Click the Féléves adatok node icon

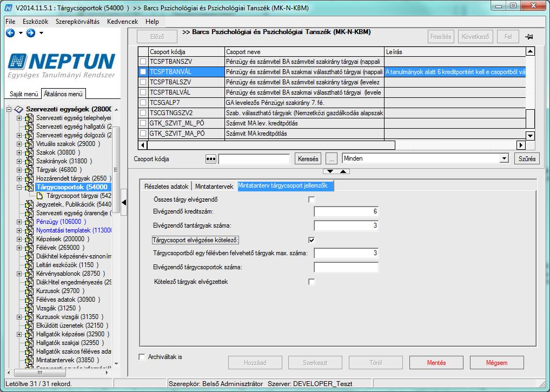click(x=29, y=300)
